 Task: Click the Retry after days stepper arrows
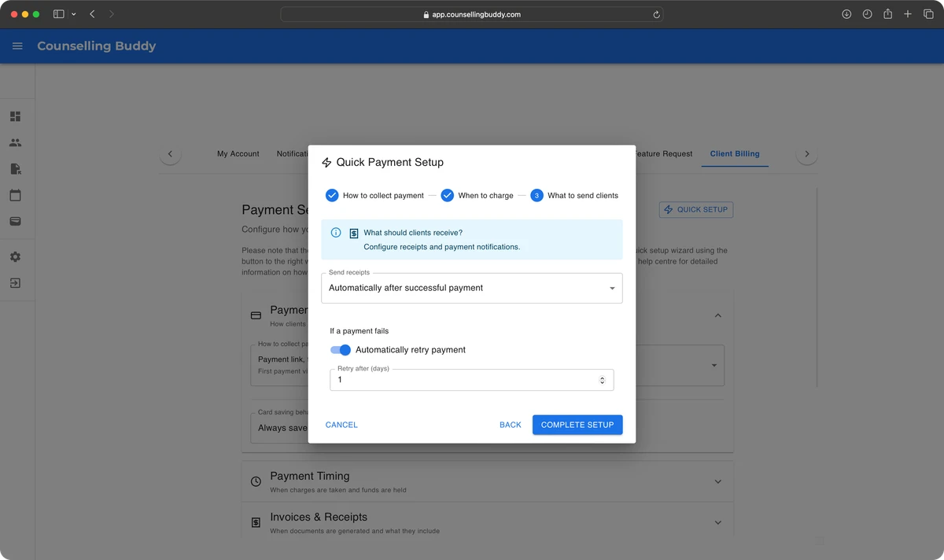tap(602, 380)
